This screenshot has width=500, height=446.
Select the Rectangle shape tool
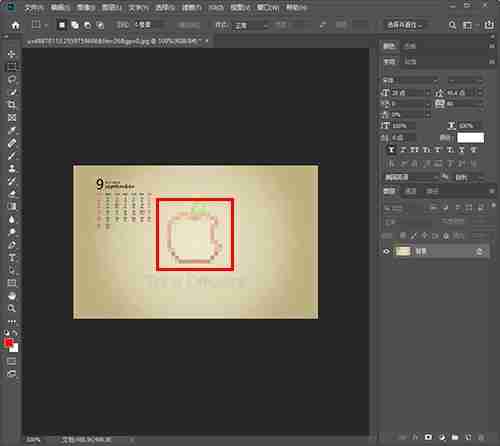pos(12,283)
